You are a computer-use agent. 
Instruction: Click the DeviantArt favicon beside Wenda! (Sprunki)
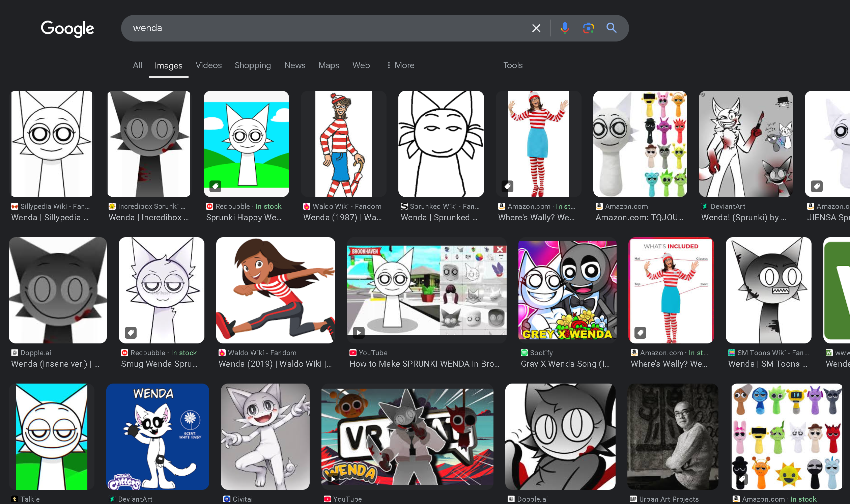click(705, 206)
